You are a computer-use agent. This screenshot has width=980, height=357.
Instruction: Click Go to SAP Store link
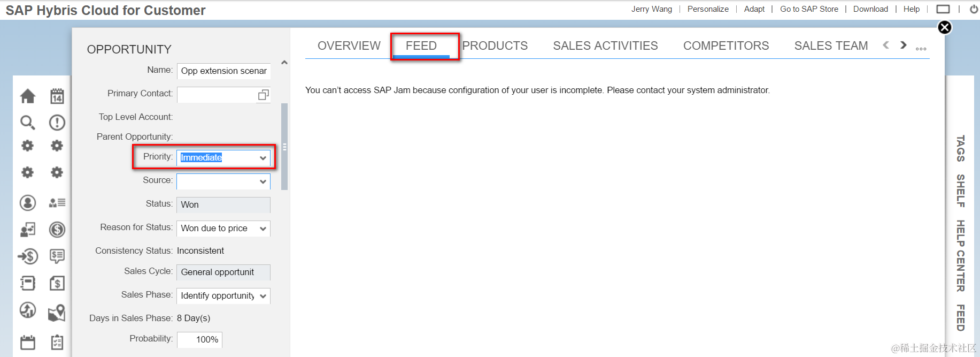[x=809, y=9]
